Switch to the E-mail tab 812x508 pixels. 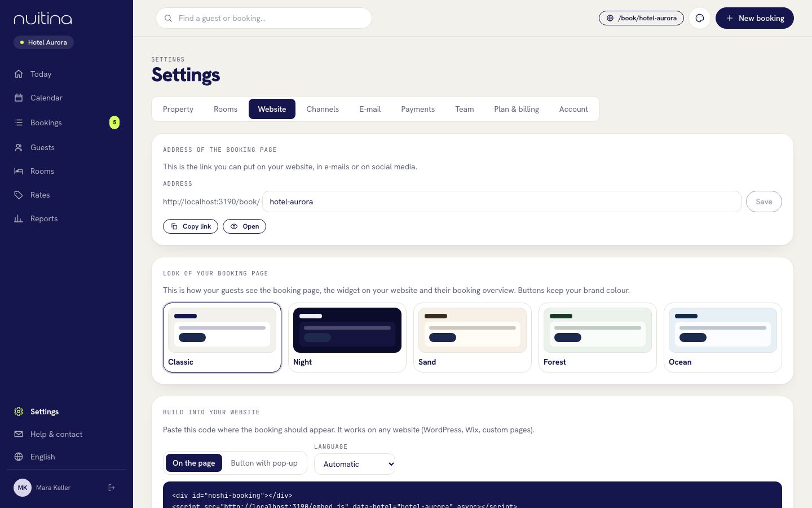[x=370, y=109]
